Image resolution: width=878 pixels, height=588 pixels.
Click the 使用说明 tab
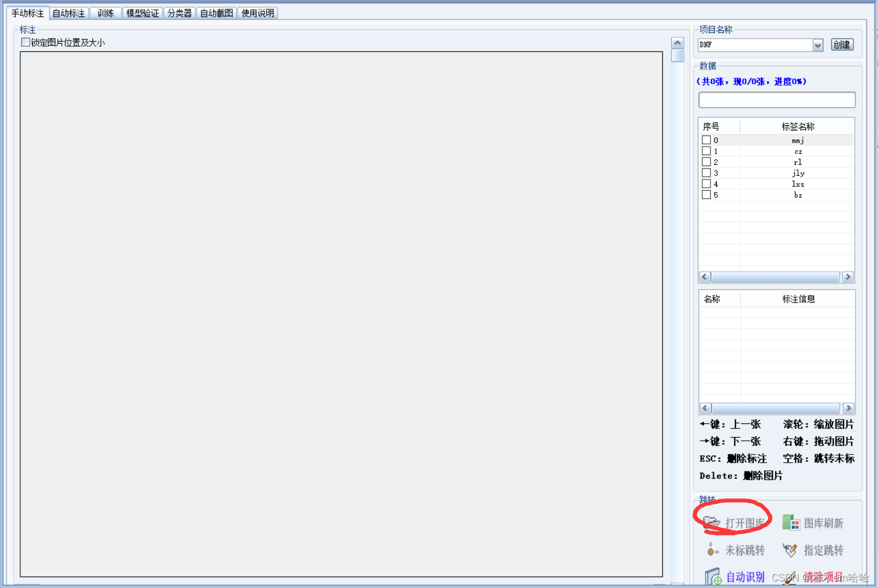point(258,13)
